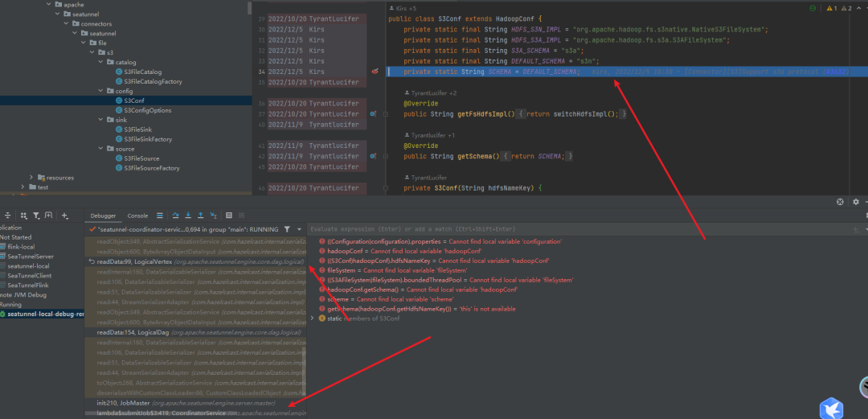Screen dimensions: 868x419
Task: Select S3Conf in project tree
Action: click(x=130, y=101)
